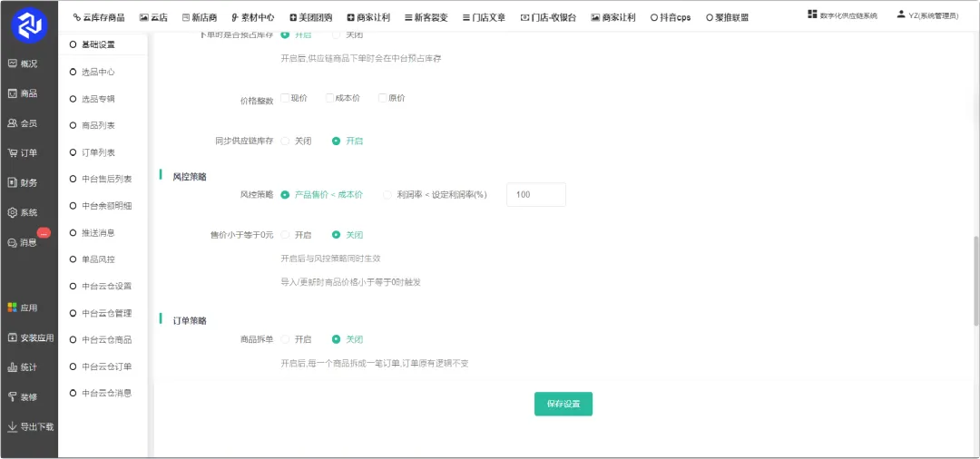Check 现价 price rounding checkbox

[285, 98]
